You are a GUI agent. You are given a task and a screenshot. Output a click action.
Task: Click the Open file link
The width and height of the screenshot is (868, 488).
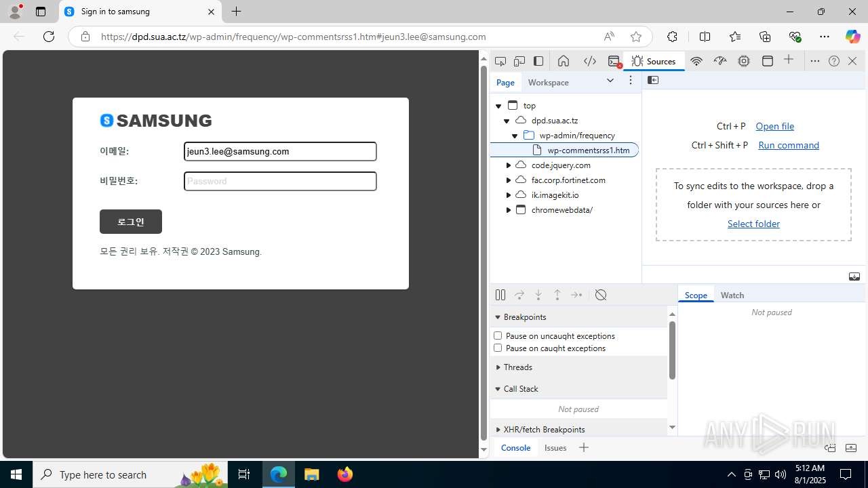click(x=774, y=126)
